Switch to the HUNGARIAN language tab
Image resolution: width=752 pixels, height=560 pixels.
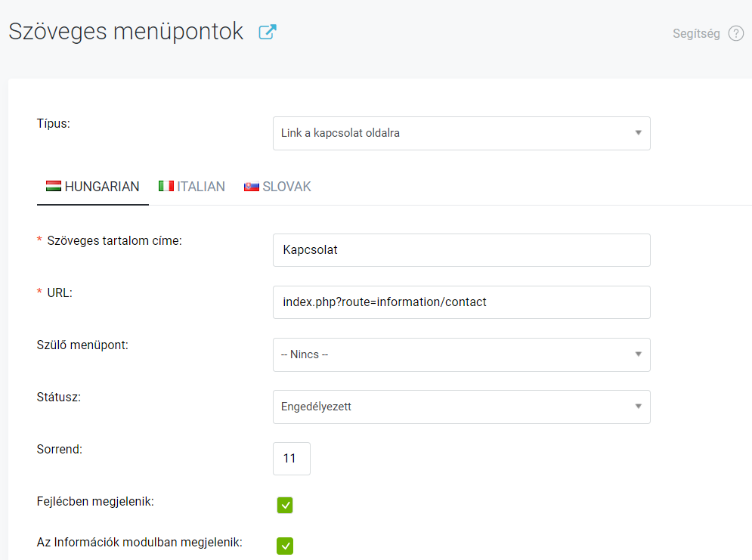(93, 187)
